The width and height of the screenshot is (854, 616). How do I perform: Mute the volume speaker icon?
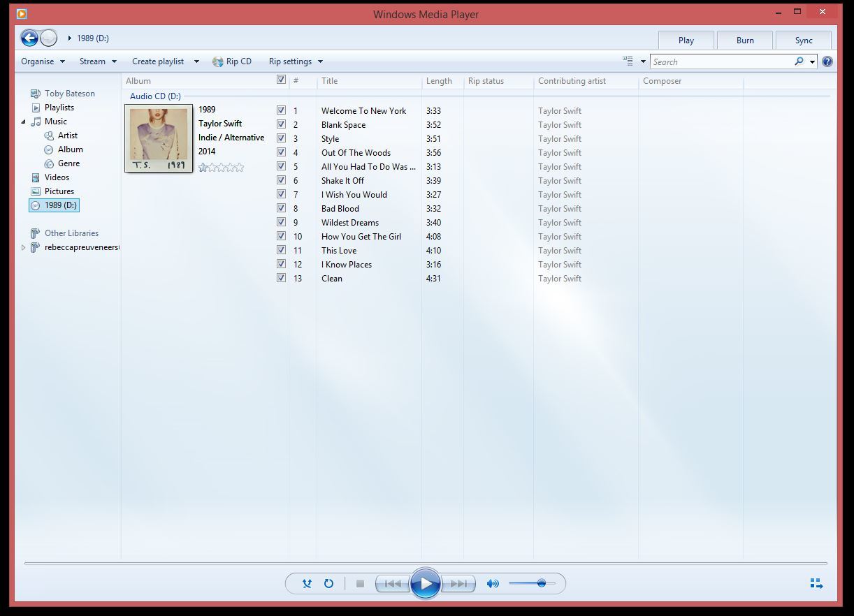pos(493,583)
